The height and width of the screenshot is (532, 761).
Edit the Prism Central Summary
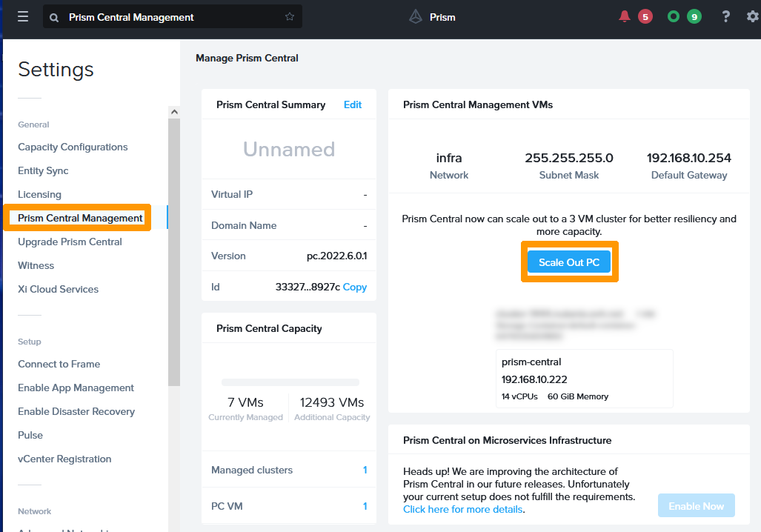point(353,104)
